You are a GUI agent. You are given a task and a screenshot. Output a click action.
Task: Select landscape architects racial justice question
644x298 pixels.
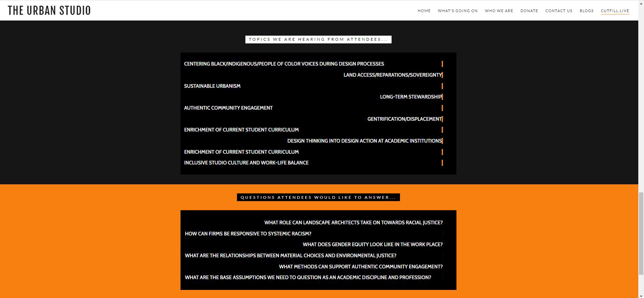[353, 223]
